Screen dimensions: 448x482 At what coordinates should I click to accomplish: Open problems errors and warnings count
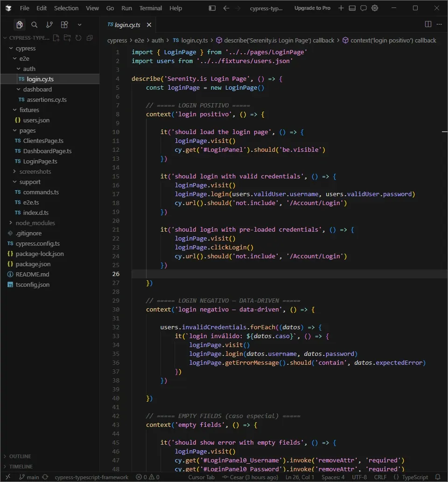[x=147, y=477]
